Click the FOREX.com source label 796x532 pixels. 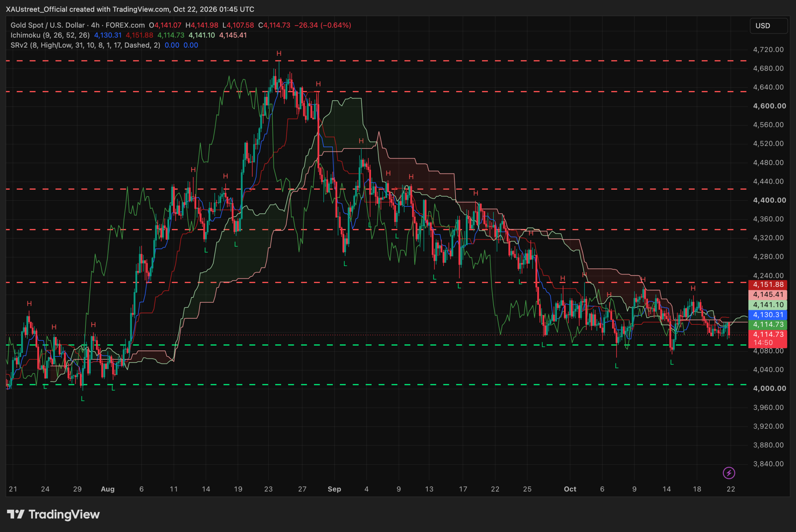(x=125, y=25)
